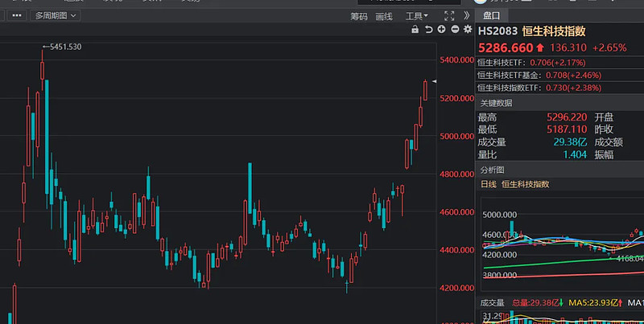Click 恒生科技指数 label in 分析图

coord(526,184)
